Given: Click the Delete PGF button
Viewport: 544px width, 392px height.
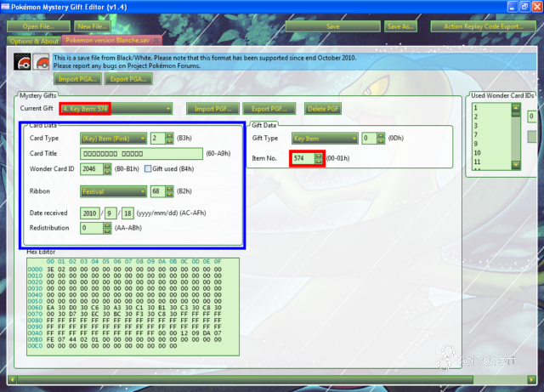Looking at the screenshot, I should pyautogui.click(x=323, y=109).
